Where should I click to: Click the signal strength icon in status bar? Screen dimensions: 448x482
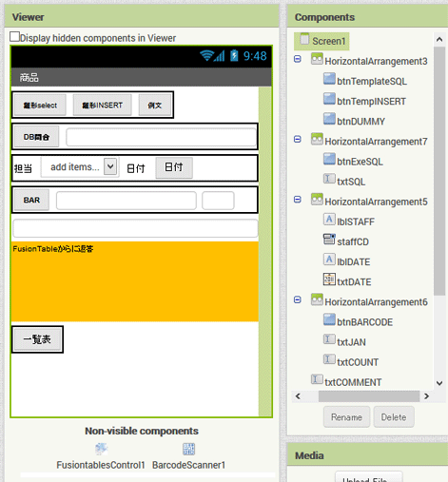tap(220, 56)
